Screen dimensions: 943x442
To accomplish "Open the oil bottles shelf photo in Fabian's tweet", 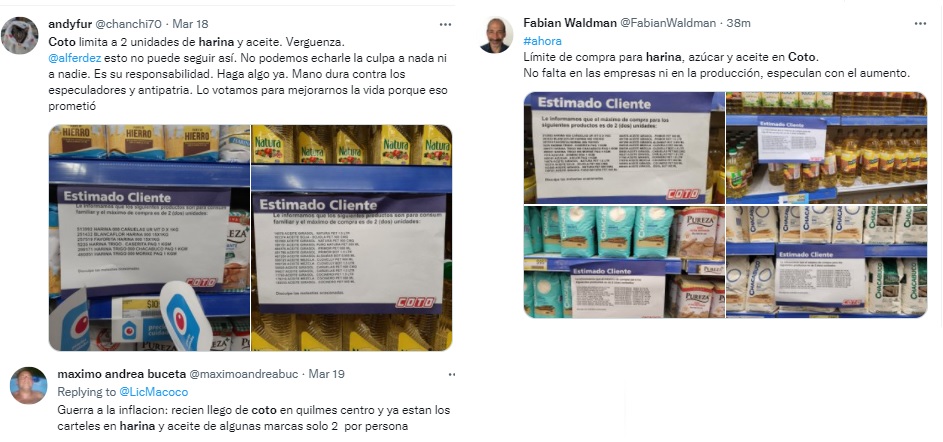I will click(826, 148).
